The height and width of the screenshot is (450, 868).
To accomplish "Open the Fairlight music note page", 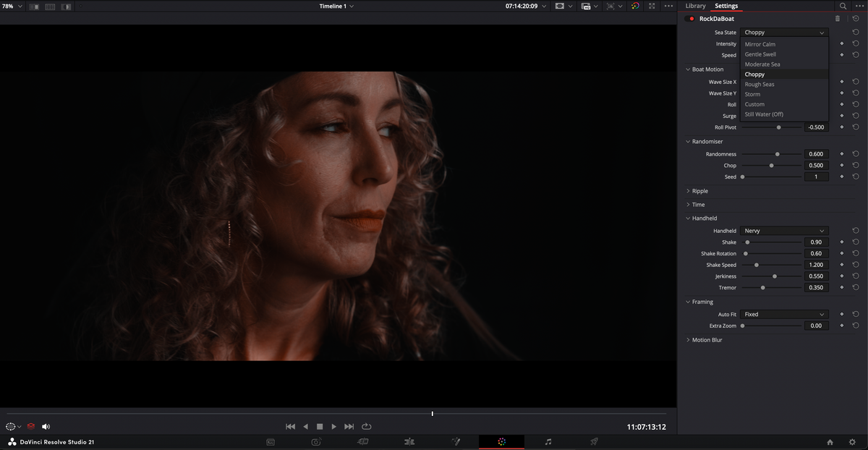I will [548, 441].
